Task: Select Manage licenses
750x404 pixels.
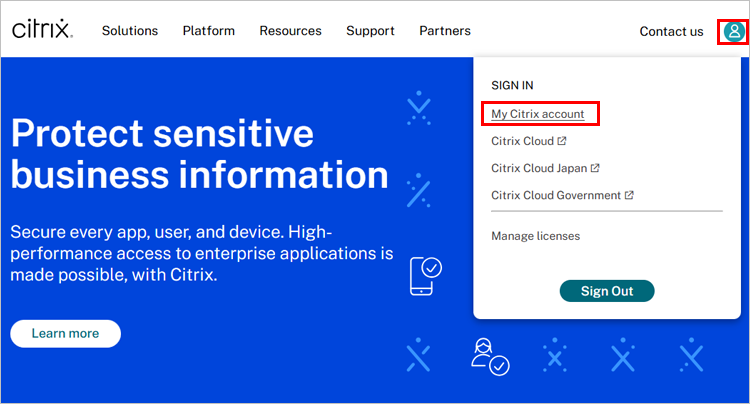Action: (x=535, y=236)
